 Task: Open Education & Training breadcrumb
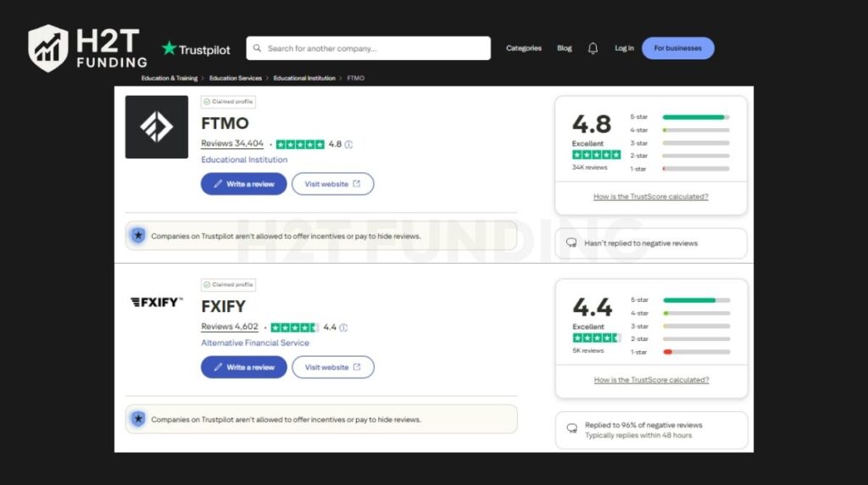point(170,78)
